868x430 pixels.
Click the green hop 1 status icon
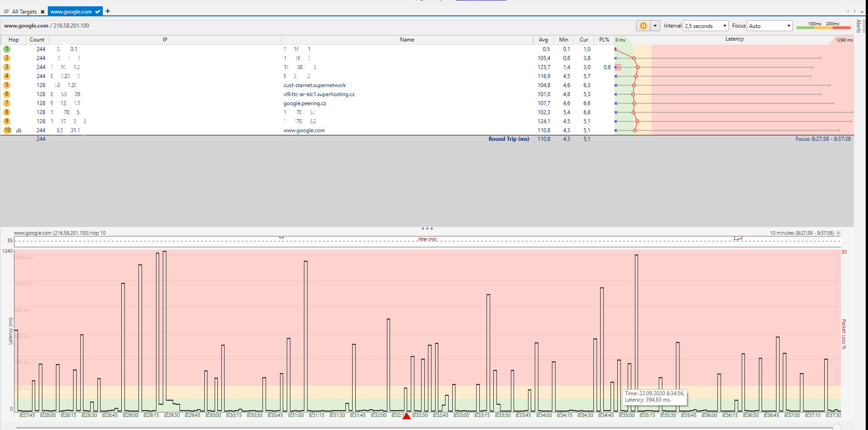[x=7, y=49]
